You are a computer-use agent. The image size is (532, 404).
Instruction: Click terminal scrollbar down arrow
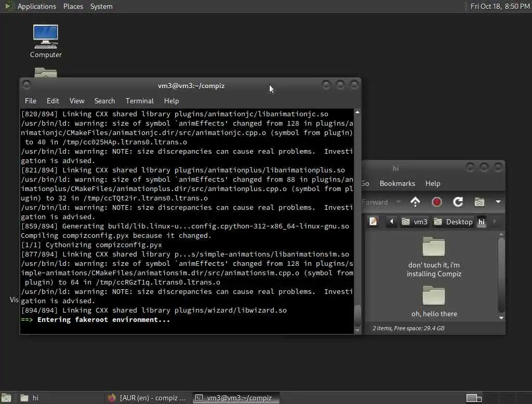(357, 330)
